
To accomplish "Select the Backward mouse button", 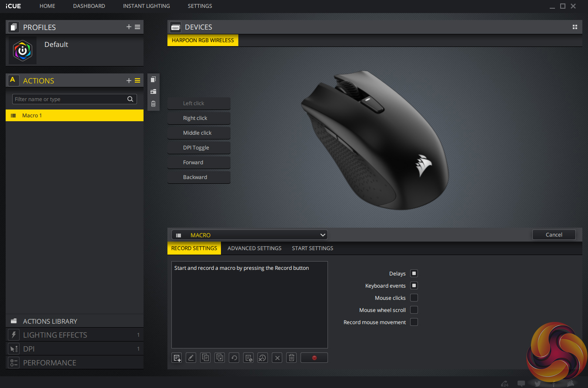I will tap(199, 177).
